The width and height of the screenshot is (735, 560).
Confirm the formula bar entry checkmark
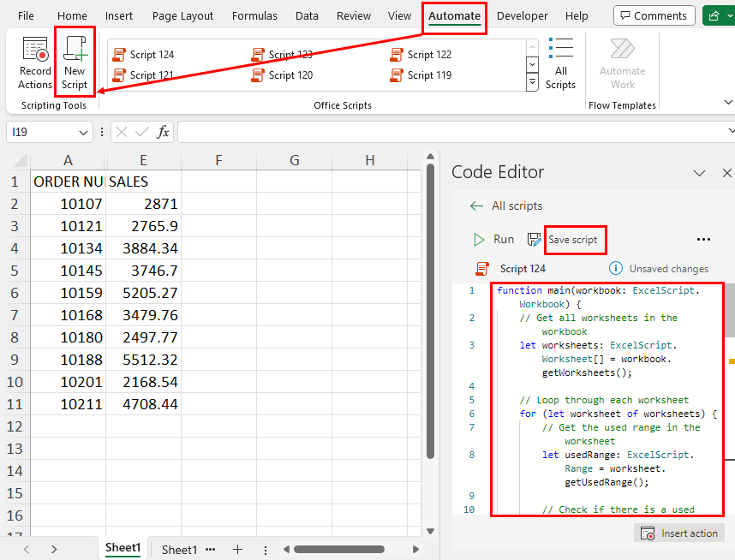[x=142, y=132]
